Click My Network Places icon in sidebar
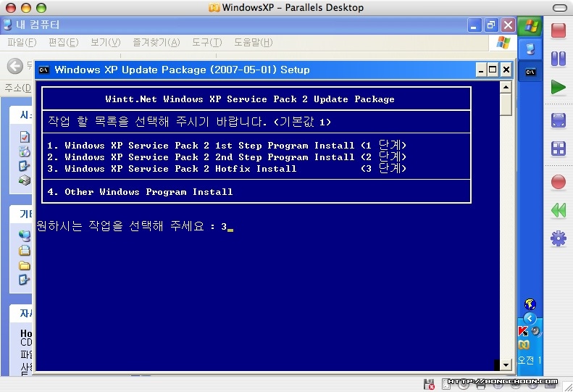573x392 pixels. 25,236
